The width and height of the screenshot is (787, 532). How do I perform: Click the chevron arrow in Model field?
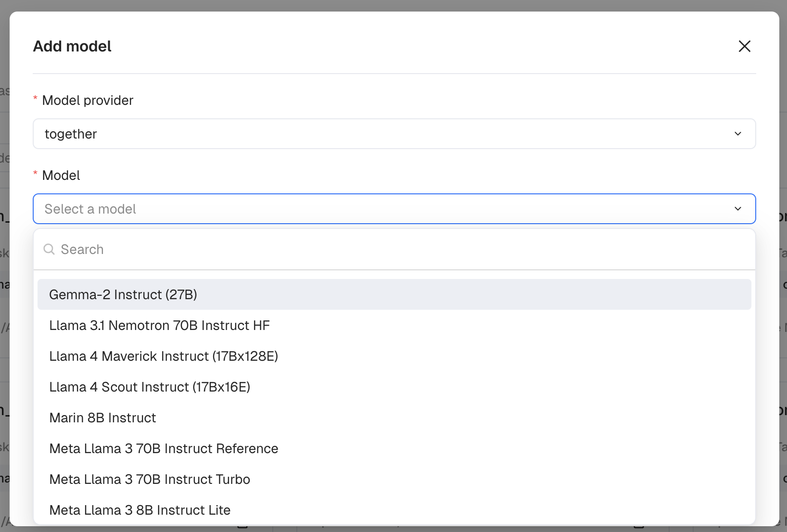[x=737, y=209]
